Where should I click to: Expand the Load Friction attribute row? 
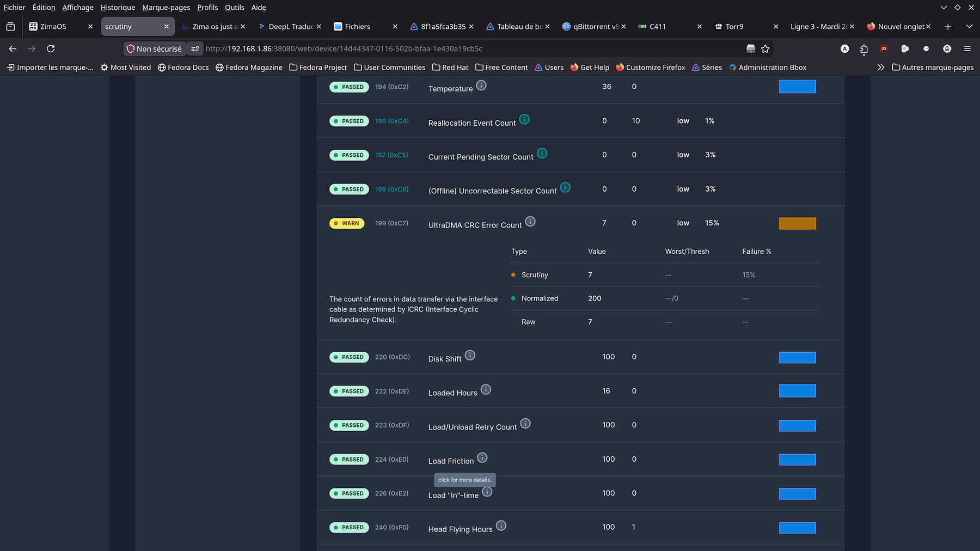pyautogui.click(x=580, y=459)
